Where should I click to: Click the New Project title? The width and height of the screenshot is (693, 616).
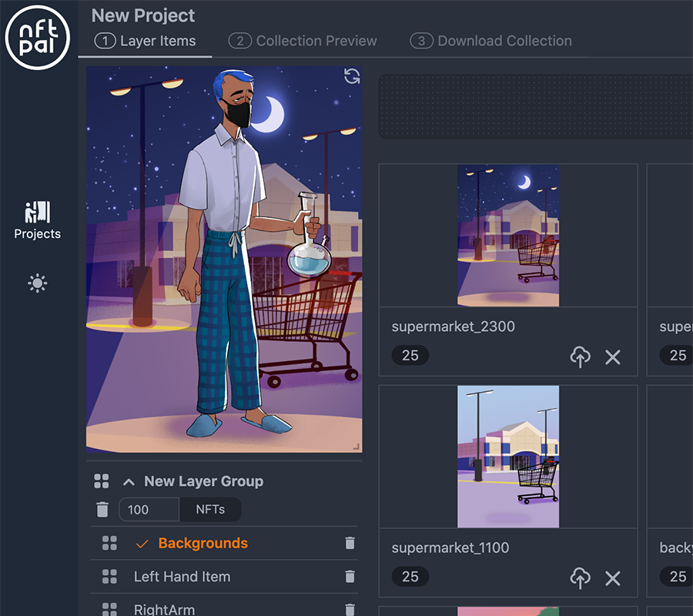[142, 16]
